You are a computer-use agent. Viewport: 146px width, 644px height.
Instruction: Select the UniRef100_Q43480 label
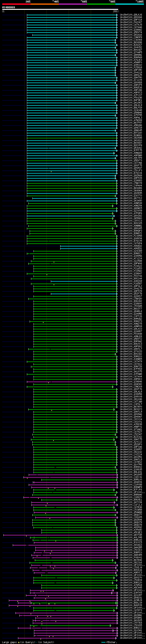coord(131,201)
